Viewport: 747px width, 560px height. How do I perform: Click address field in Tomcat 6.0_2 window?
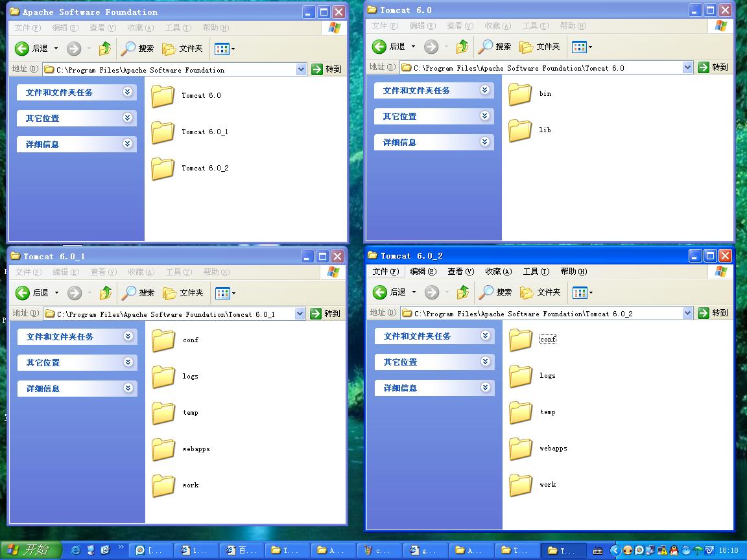[x=547, y=313]
